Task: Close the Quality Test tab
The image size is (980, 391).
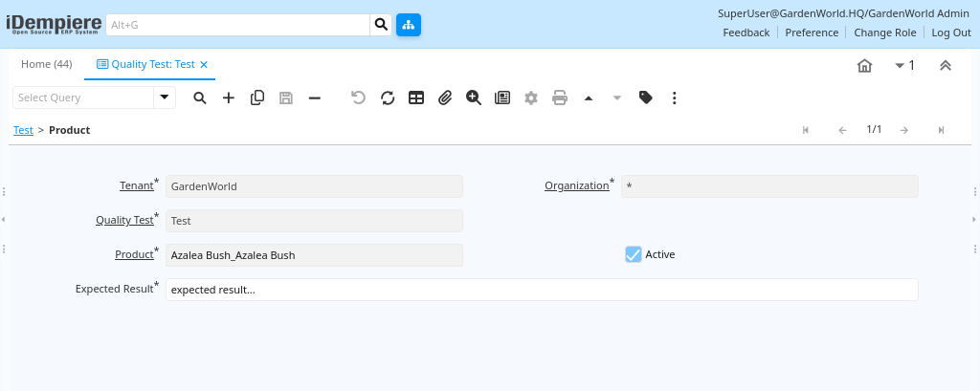Action: (204, 64)
